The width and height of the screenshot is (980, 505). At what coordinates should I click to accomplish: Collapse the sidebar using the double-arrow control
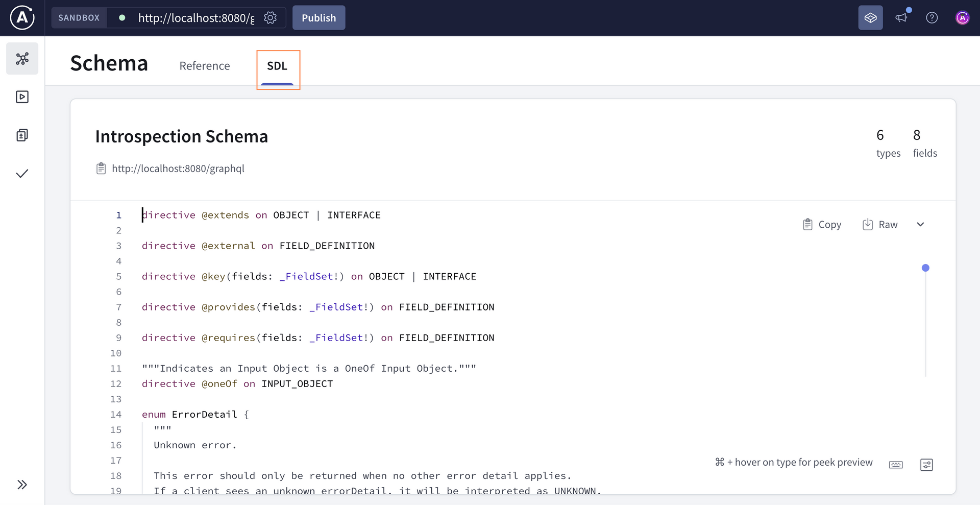click(x=22, y=484)
